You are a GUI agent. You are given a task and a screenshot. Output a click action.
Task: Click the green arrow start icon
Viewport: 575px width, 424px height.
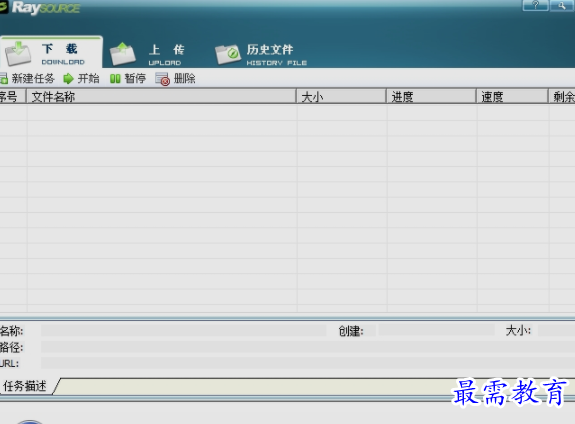pyautogui.click(x=68, y=78)
